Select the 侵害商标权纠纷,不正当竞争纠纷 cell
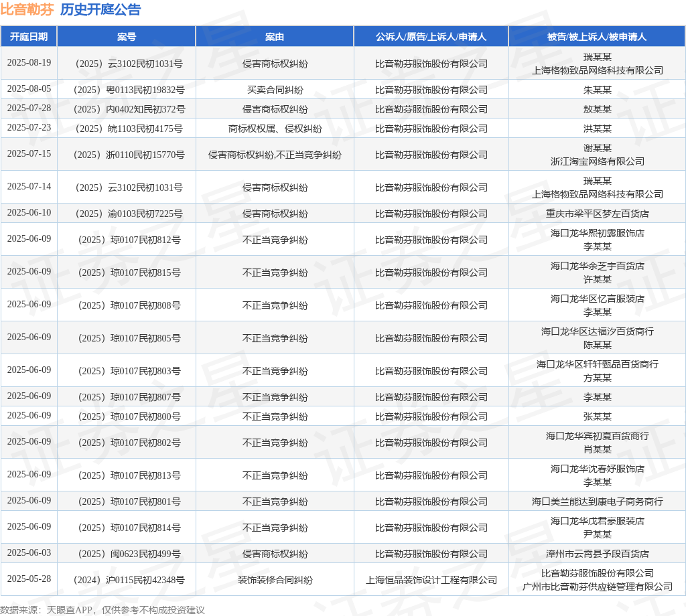Image resolution: width=686 pixels, height=616 pixels. 275,155
